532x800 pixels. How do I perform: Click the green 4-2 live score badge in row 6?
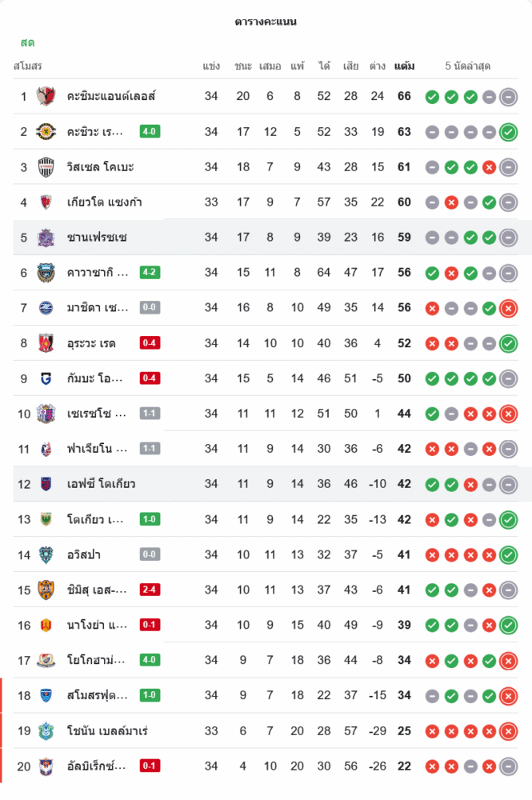pyautogui.click(x=150, y=273)
